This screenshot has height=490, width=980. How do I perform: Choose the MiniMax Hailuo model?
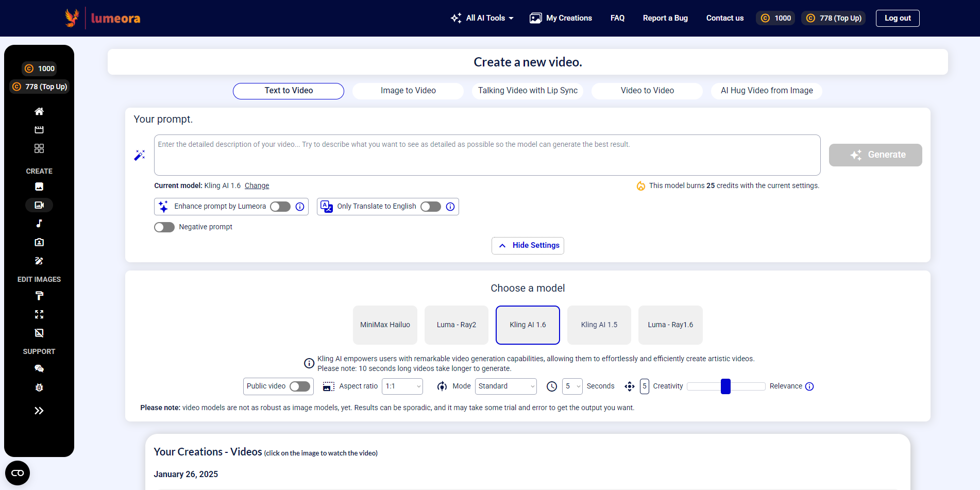coord(385,325)
